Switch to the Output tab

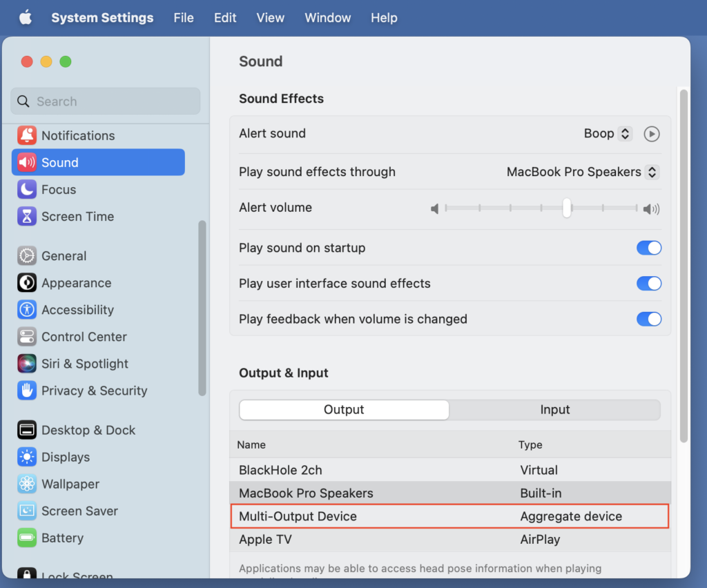point(344,409)
